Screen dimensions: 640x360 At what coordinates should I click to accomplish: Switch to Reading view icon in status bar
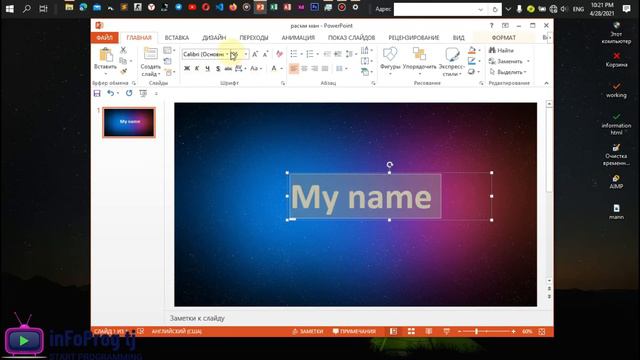click(x=429, y=331)
